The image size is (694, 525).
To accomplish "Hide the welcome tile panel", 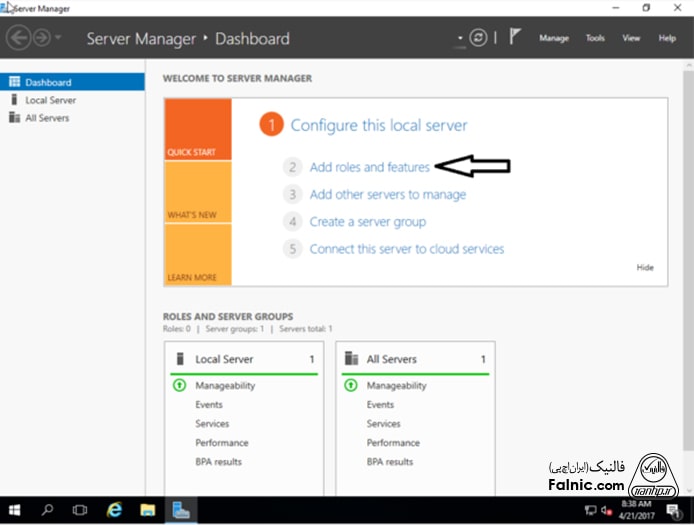I will click(x=645, y=268).
